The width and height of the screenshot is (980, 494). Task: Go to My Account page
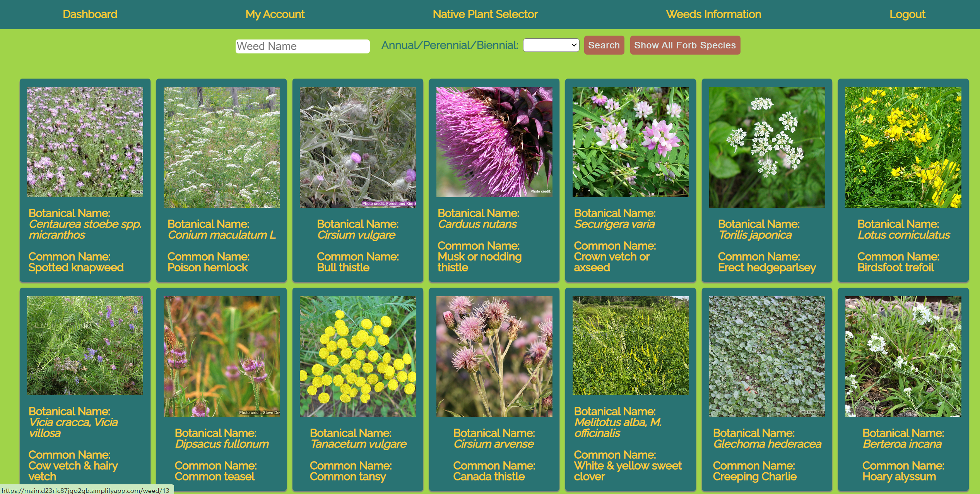coord(275,14)
